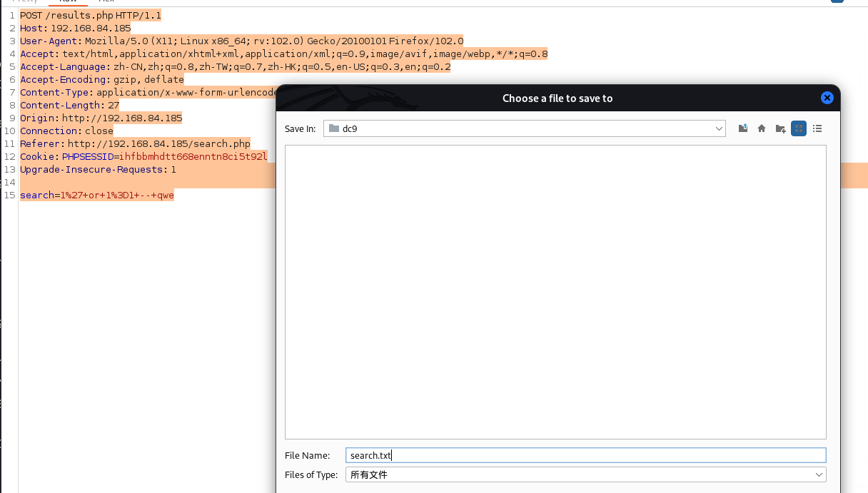Open the Save In dc9 folder dropdown
Image resolution: width=868 pixels, height=493 pixels.
[x=525, y=128]
